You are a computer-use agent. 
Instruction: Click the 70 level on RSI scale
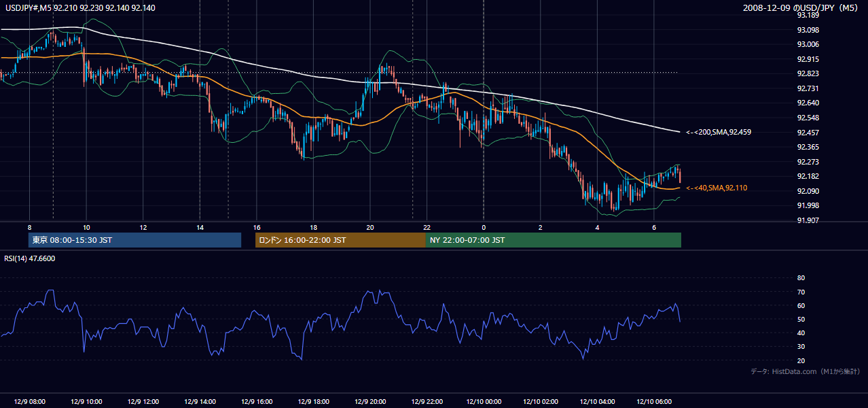tap(801, 292)
